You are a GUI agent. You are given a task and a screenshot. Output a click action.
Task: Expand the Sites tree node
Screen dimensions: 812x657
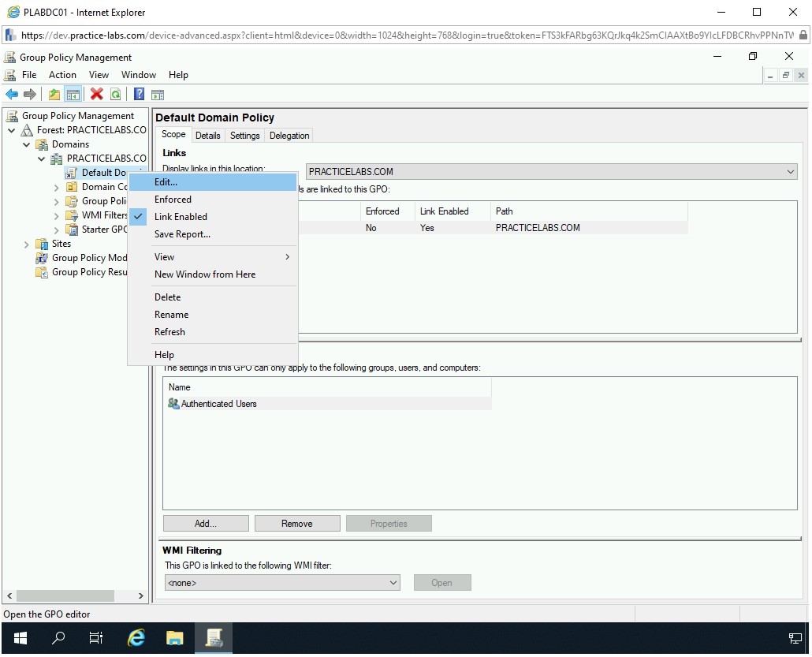point(28,245)
